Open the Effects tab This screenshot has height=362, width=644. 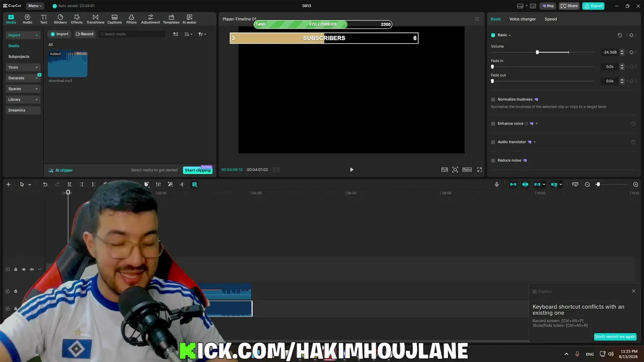pos(76,19)
